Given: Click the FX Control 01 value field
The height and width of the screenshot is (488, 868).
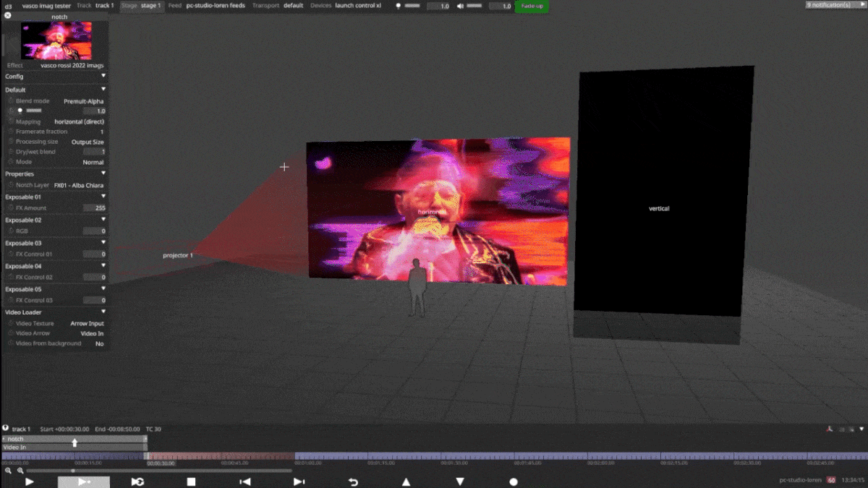Looking at the screenshot, I should (94, 254).
